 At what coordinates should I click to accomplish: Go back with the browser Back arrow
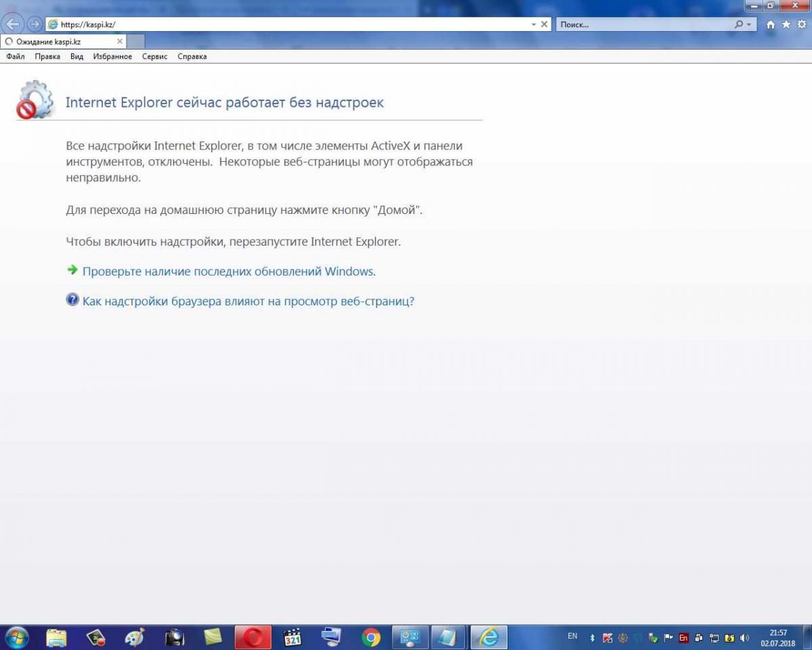point(13,24)
